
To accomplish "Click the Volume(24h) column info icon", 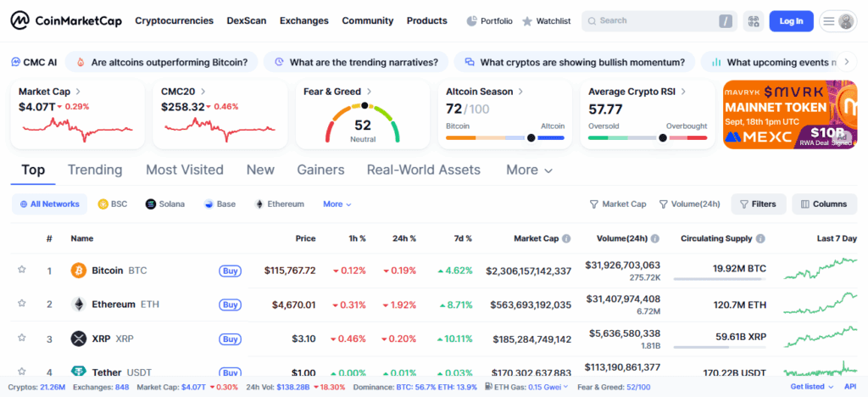I will coord(655,238).
